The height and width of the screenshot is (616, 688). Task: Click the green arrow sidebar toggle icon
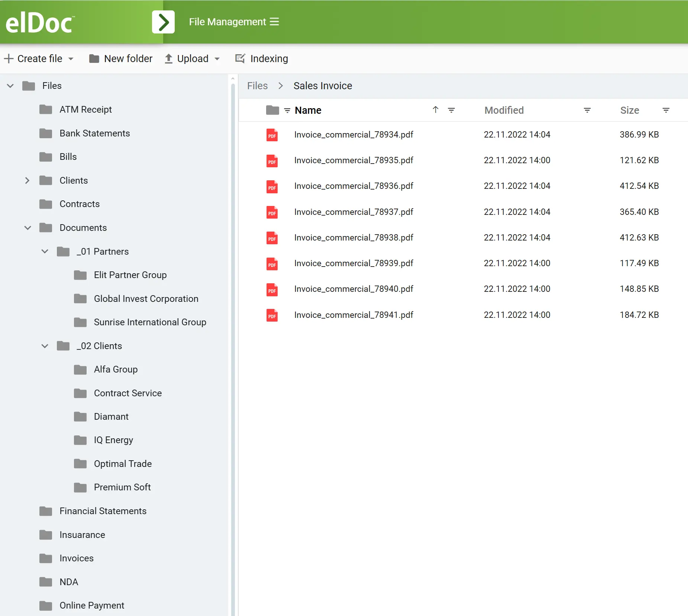click(163, 22)
